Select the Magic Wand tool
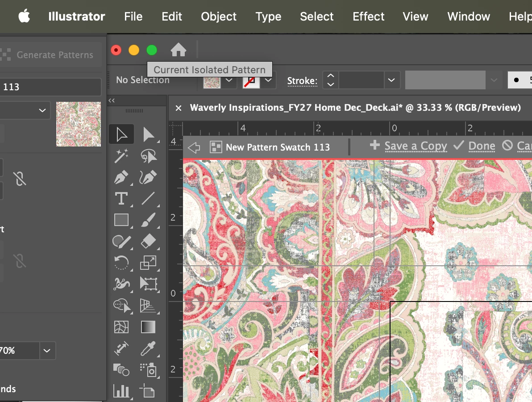Viewport: 532px width, 402px height. 121,156
